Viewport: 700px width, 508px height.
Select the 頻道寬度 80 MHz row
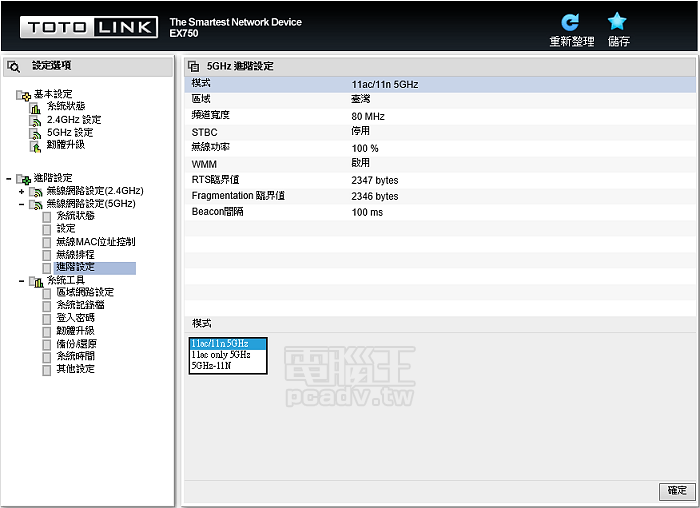(x=440, y=116)
